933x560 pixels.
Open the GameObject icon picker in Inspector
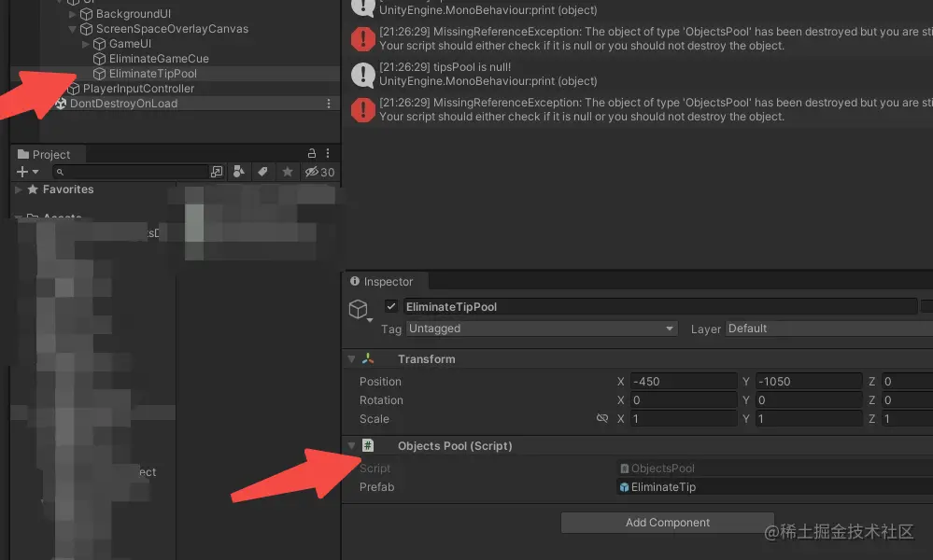coord(360,310)
